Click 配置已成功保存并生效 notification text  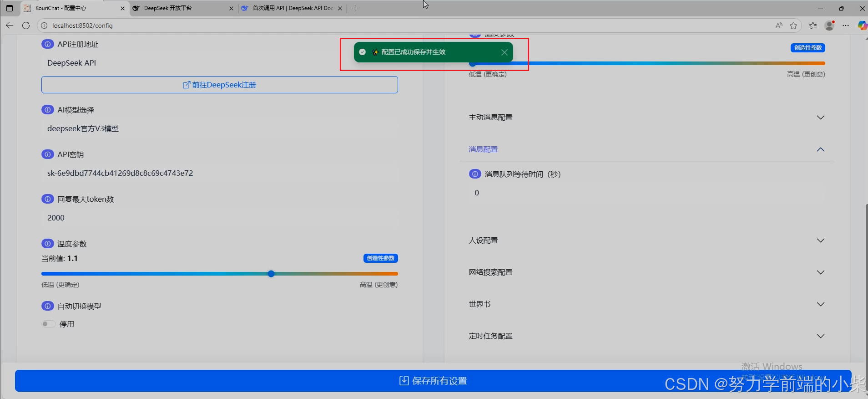point(413,52)
